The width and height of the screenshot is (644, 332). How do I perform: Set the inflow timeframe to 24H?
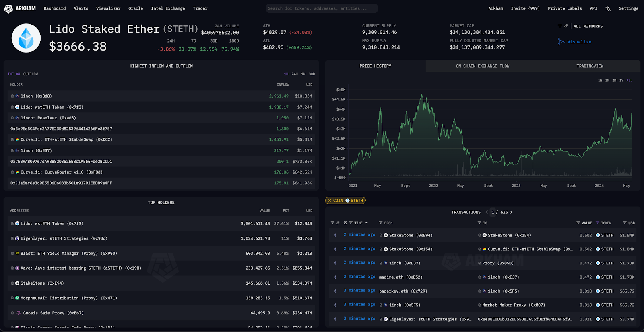[x=295, y=74]
